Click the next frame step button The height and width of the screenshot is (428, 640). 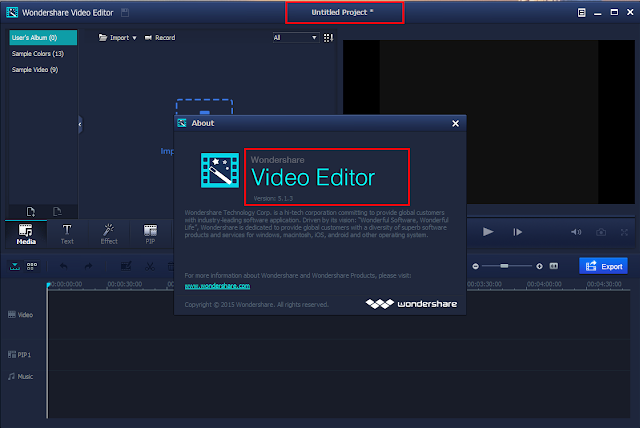coord(518,232)
